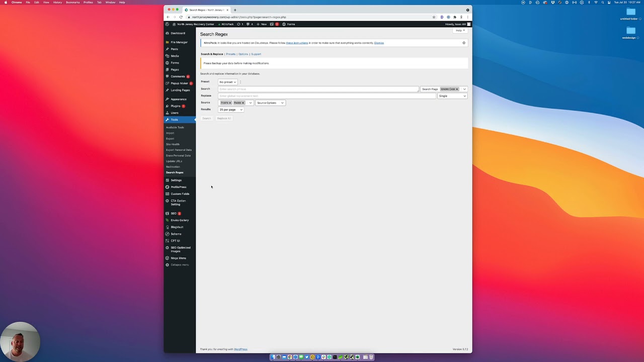Viewport: 644px width, 362px height.
Task: Click New in the admin bar
Action: click(262, 24)
